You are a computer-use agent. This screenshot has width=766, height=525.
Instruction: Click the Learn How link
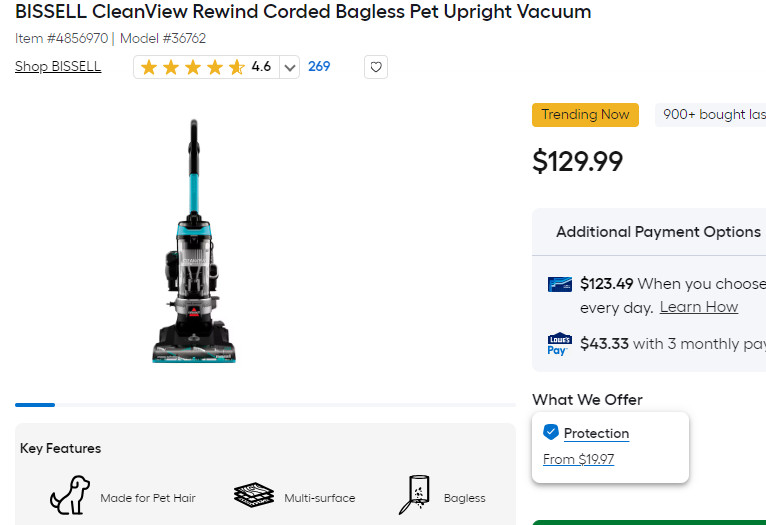click(x=699, y=307)
